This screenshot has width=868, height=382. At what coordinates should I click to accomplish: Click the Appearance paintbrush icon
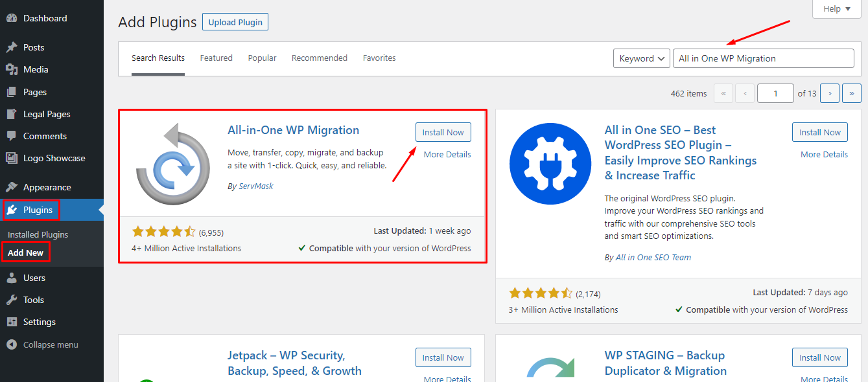(12, 187)
